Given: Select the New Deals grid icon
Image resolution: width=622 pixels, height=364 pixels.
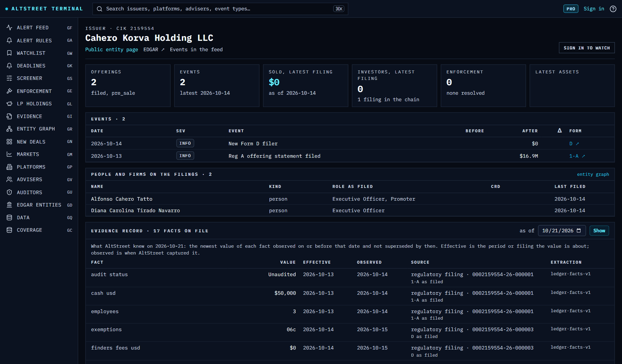Looking at the screenshot, I should click(x=9, y=142).
